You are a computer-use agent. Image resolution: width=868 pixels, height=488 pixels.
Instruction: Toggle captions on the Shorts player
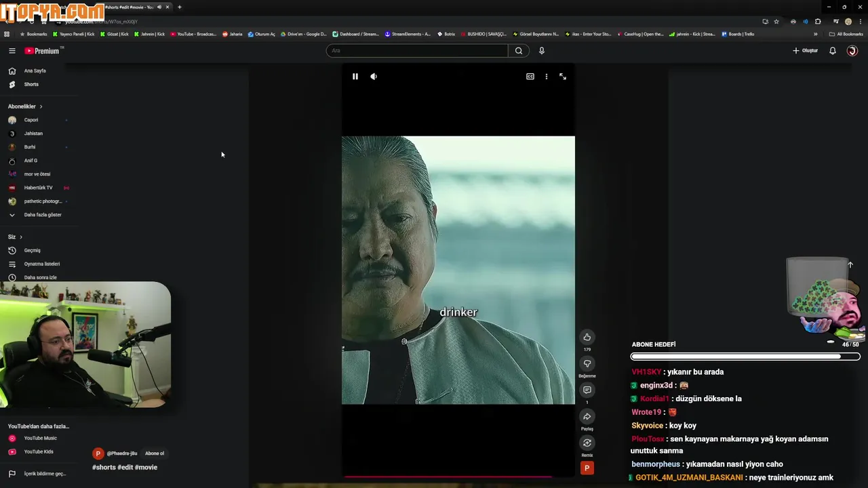pos(530,77)
